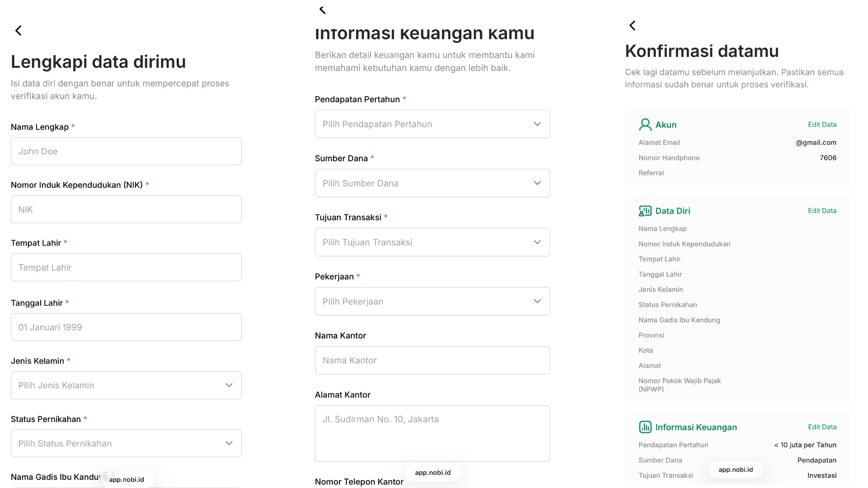Focus the Nama Lengkap input field
This screenshot has height=488, width=868.
(126, 151)
